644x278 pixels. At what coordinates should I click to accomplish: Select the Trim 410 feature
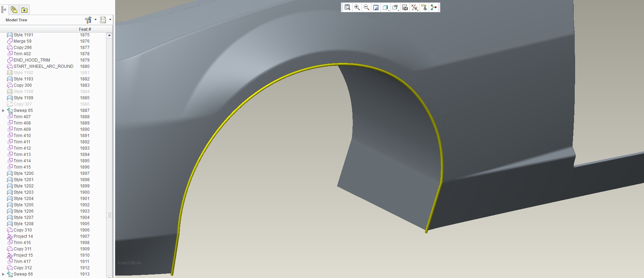22,136
